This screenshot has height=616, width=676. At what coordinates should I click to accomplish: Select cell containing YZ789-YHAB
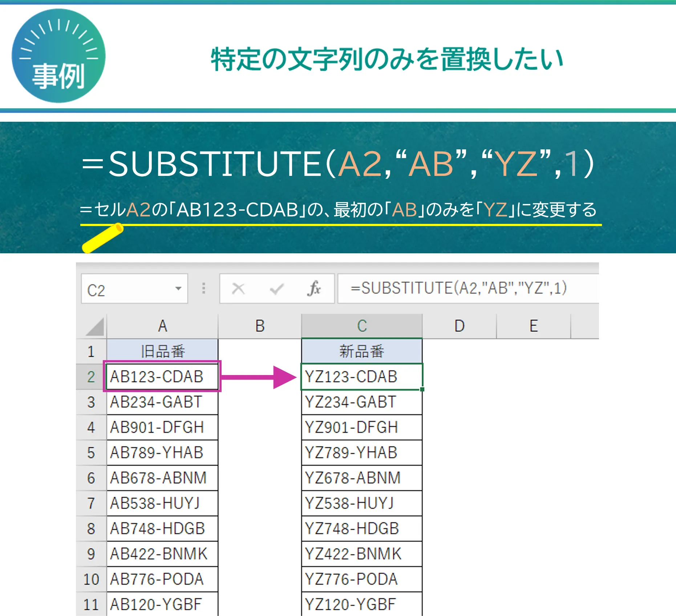362,453
